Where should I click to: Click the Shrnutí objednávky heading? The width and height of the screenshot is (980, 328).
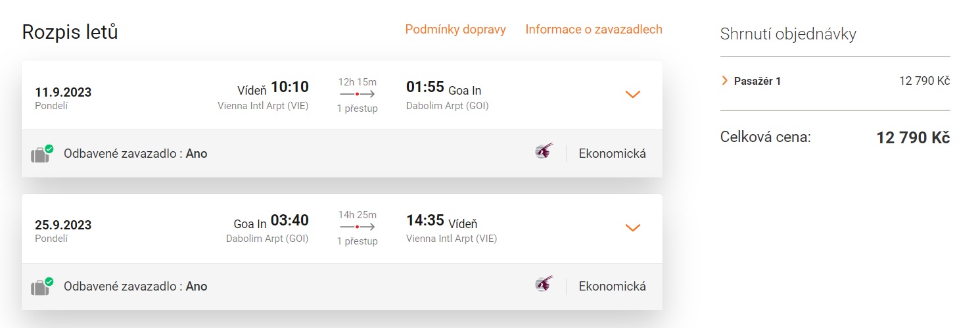click(788, 34)
